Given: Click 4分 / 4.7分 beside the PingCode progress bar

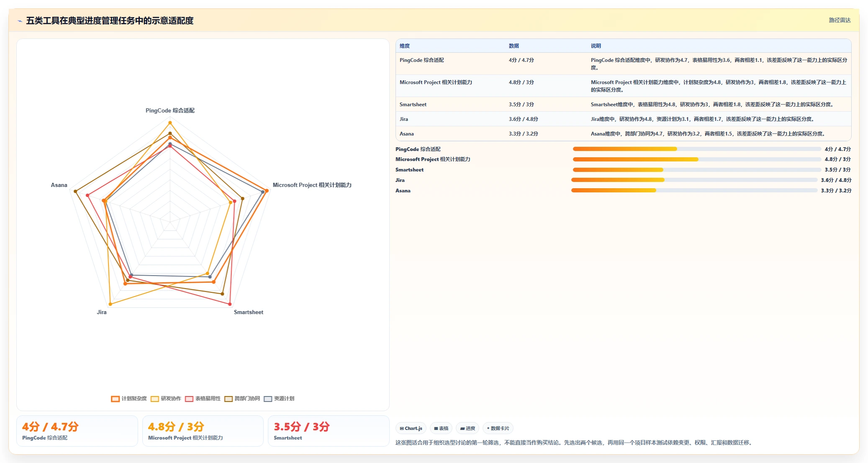Looking at the screenshot, I should click(838, 149).
